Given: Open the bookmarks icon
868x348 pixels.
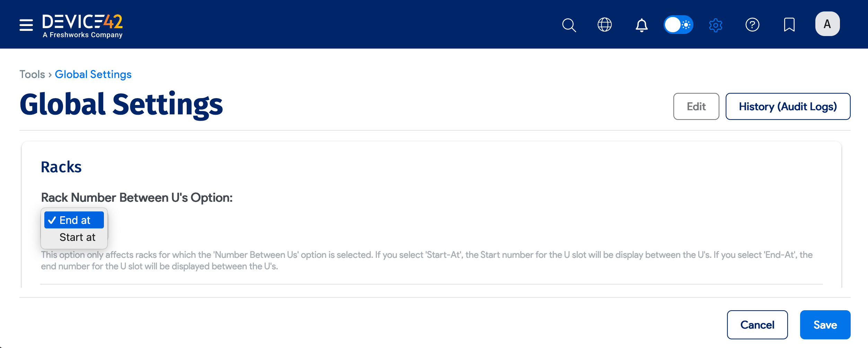Looking at the screenshot, I should (x=789, y=25).
